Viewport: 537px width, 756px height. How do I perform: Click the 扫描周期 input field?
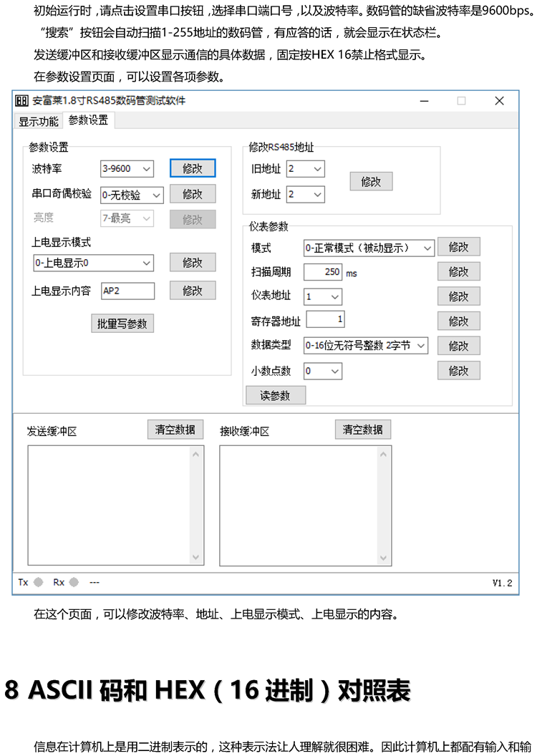pyautogui.click(x=323, y=271)
